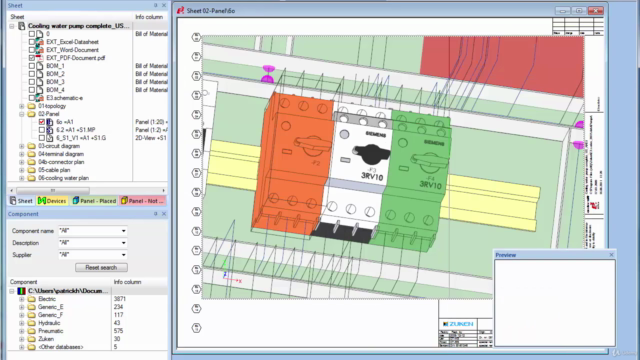Select the Hydraulic component folder
This screenshot has height=360, width=640.
point(49,323)
